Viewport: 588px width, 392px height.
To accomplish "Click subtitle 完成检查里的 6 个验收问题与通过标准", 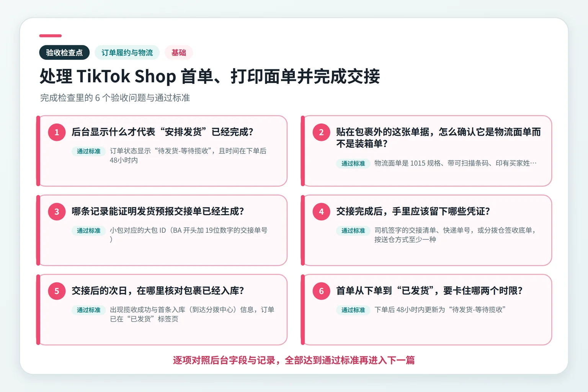I will pos(115,98).
